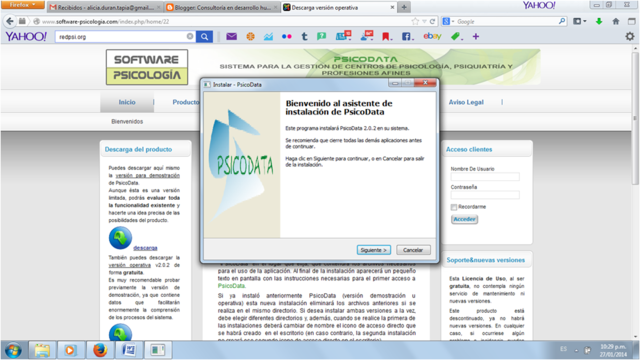The height and width of the screenshot is (360, 640).
Task: Open the Inicio menu on the website
Action: (127, 102)
